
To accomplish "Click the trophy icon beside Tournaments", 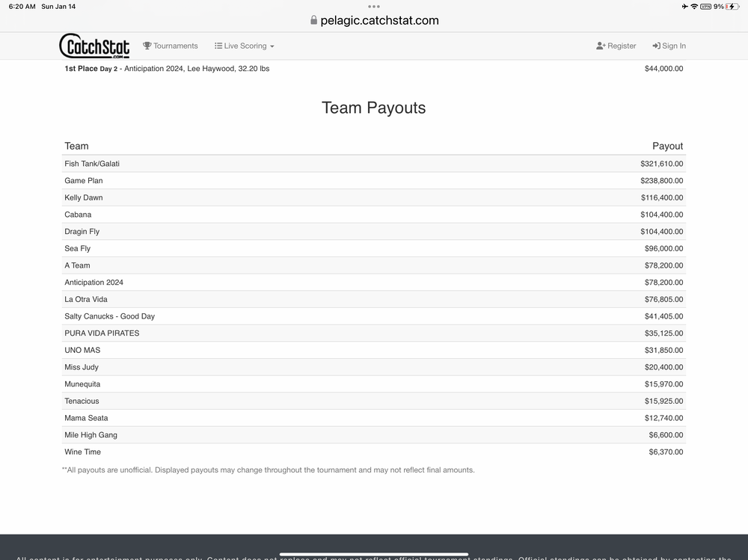I will pos(147,46).
